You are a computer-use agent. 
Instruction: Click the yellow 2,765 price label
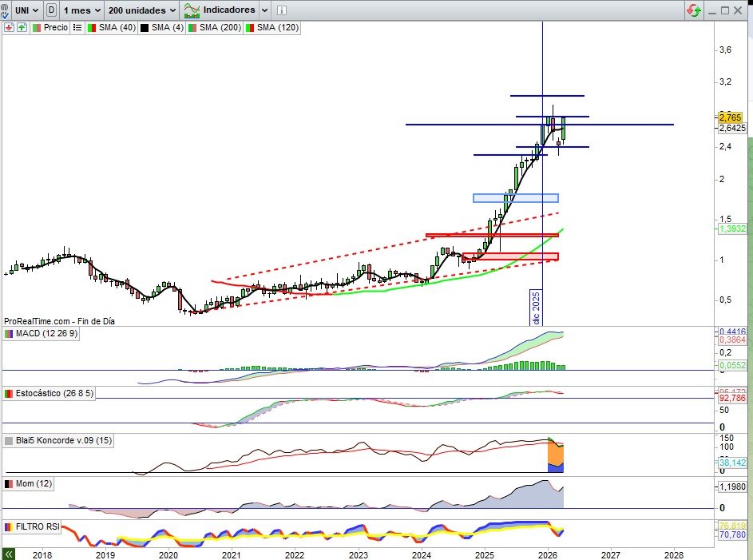click(x=731, y=117)
